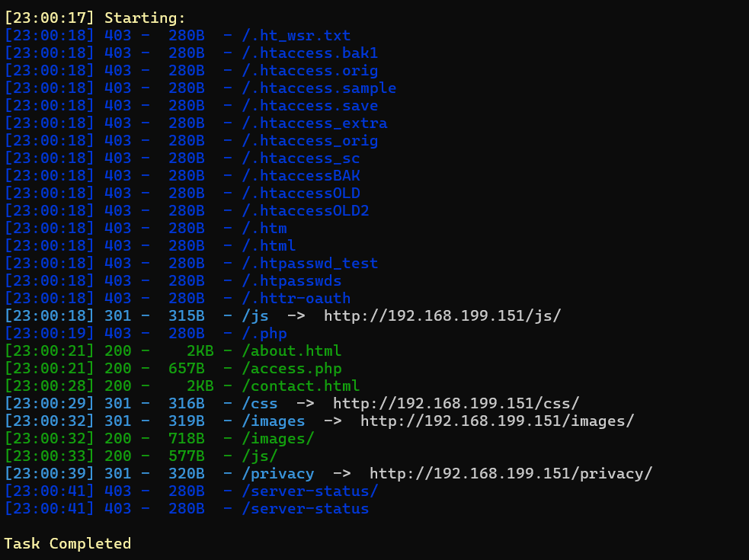
Task: Click the /about.html result path
Action: coord(291,351)
